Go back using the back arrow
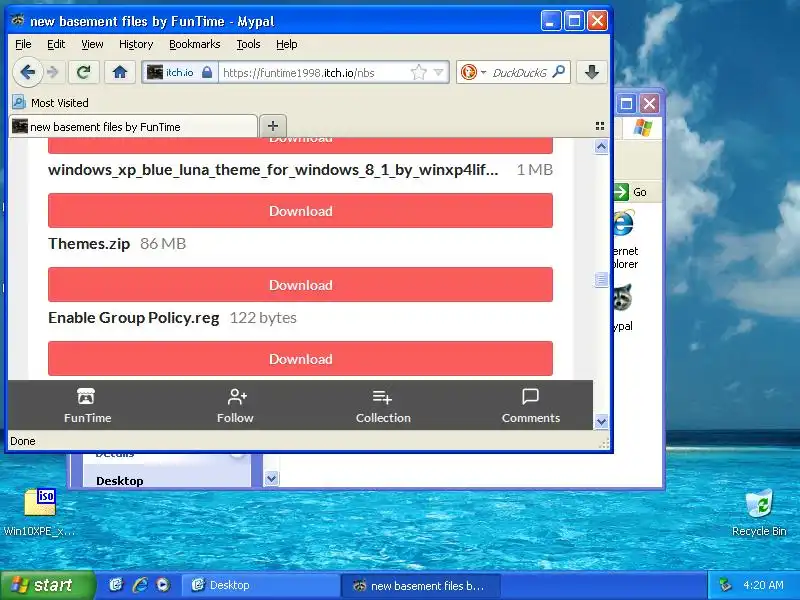The height and width of the screenshot is (600, 800). 28,72
